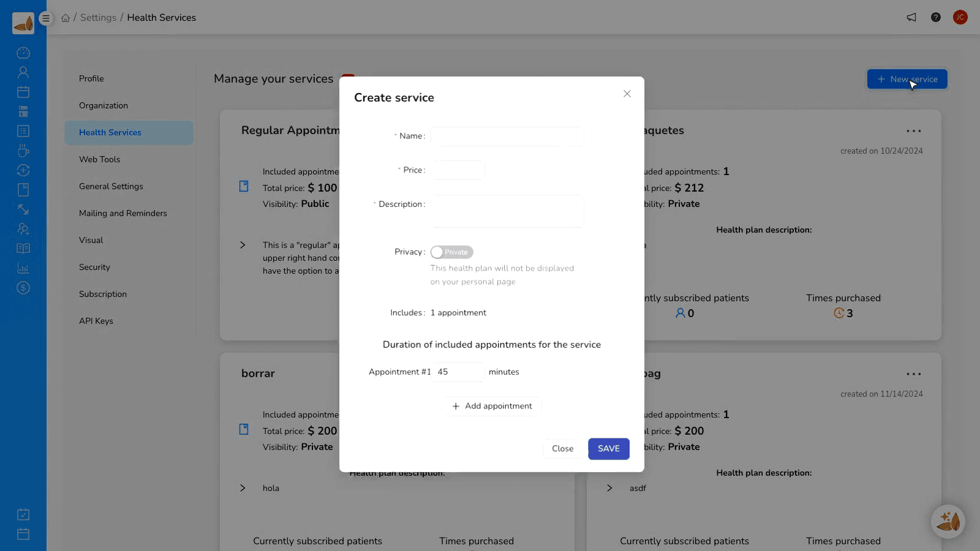Open the dollar coin billing icon in sidebar
The image size is (980, 551).
click(x=23, y=288)
